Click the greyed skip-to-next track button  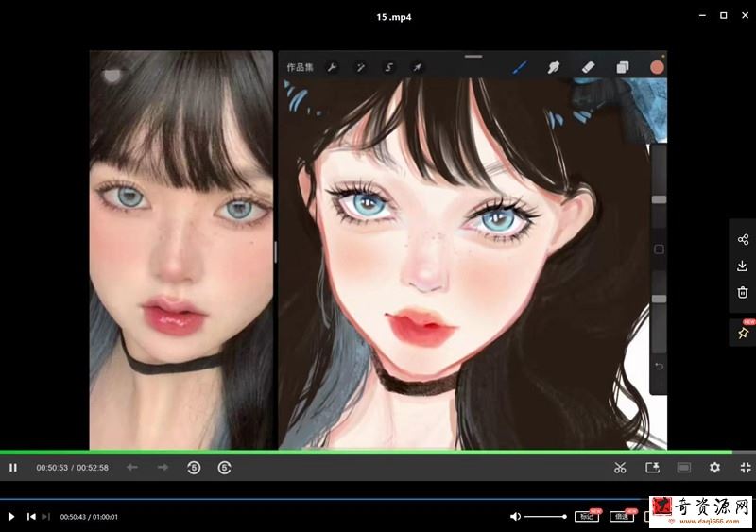click(x=45, y=517)
